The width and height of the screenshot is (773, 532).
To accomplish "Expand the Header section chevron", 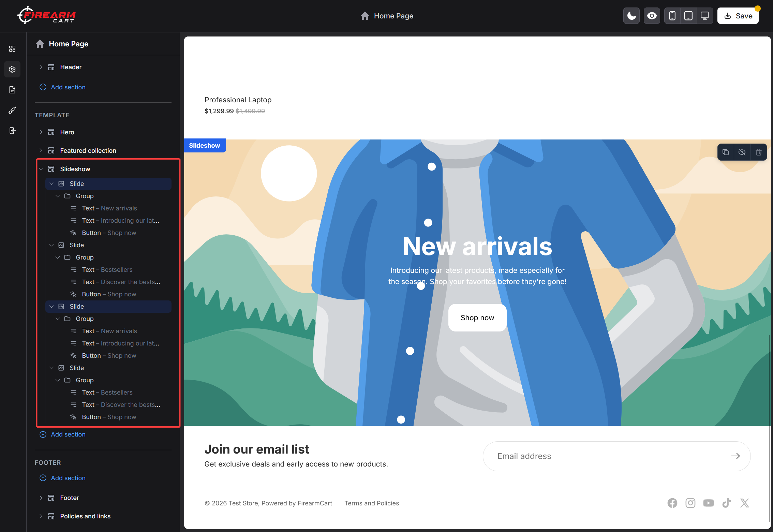I will coord(41,67).
